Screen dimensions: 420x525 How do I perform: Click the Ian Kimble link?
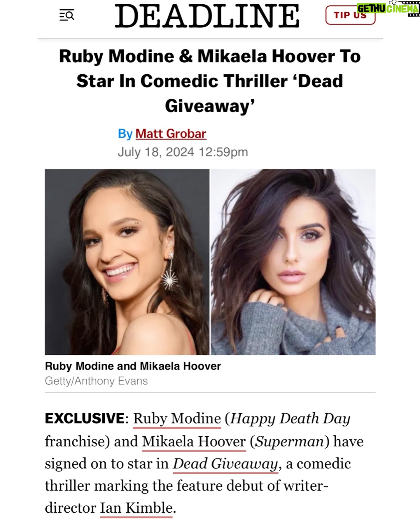click(x=136, y=508)
